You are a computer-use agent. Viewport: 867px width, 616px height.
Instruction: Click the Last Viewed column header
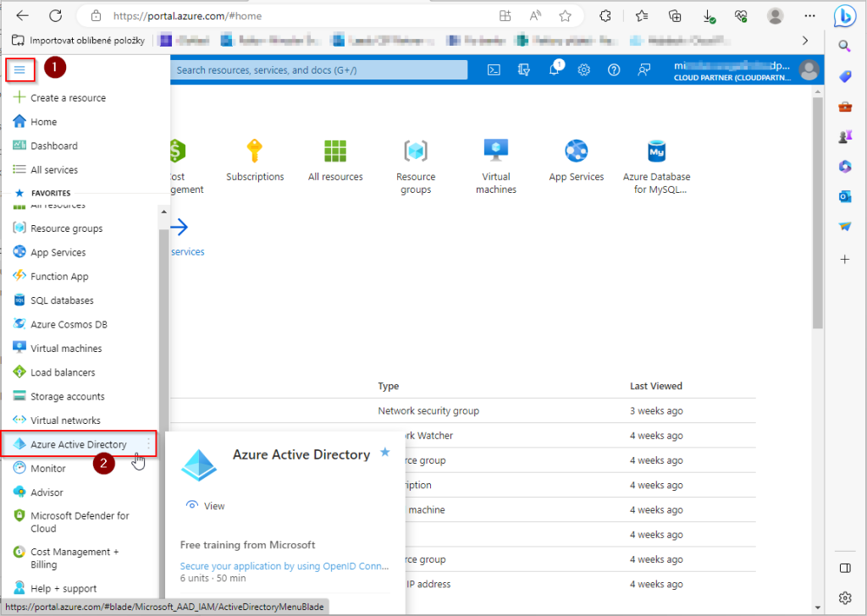coord(656,386)
